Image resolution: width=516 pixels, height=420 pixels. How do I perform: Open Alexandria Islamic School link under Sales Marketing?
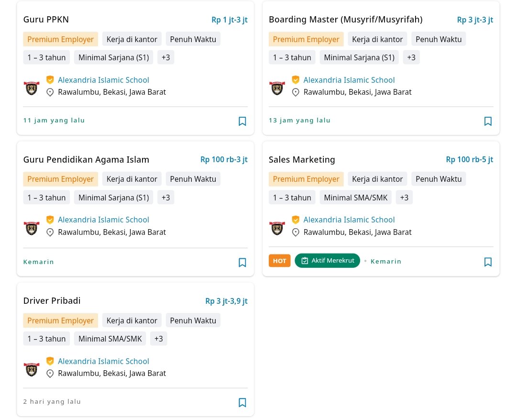coord(349,220)
